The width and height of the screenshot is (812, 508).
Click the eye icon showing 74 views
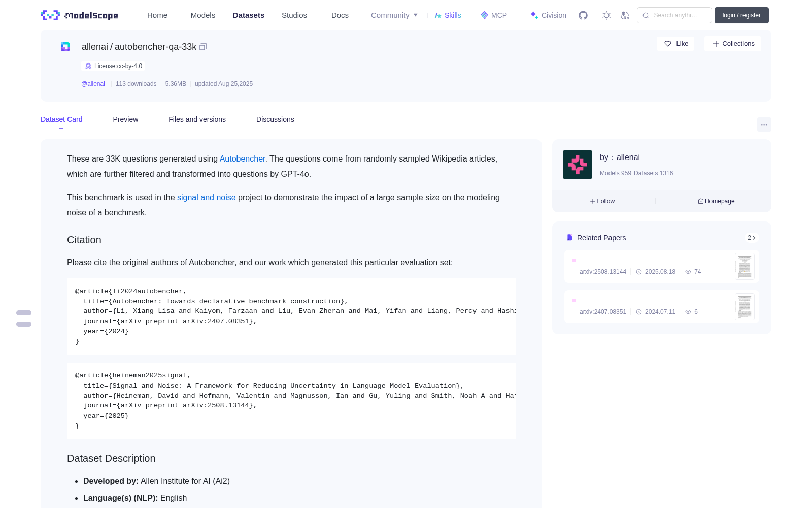pyautogui.click(x=688, y=272)
